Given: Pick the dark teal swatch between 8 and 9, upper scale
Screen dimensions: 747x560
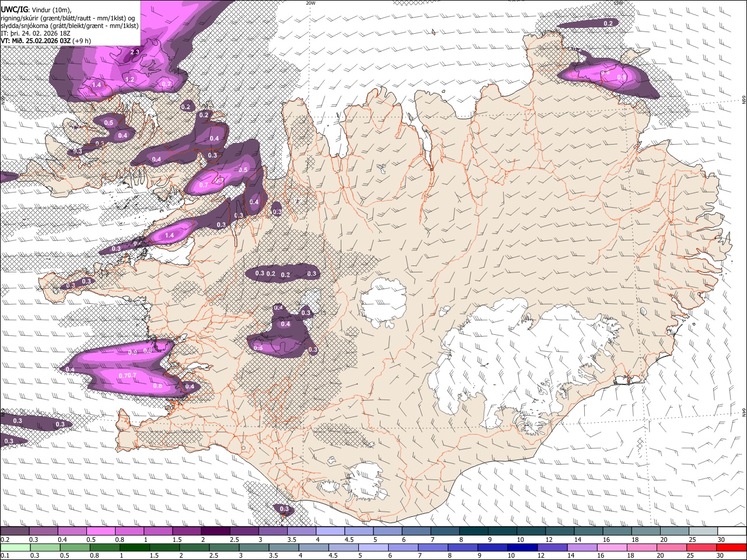Looking at the screenshot, I should pos(473,531).
